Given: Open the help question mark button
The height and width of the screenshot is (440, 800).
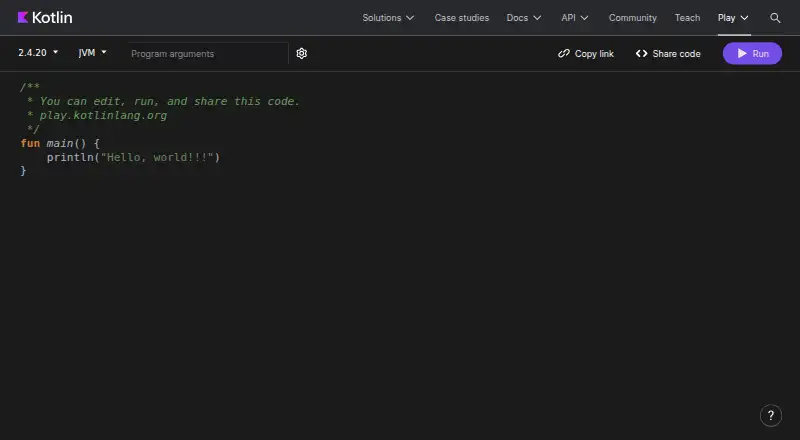Looking at the screenshot, I should [770, 415].
